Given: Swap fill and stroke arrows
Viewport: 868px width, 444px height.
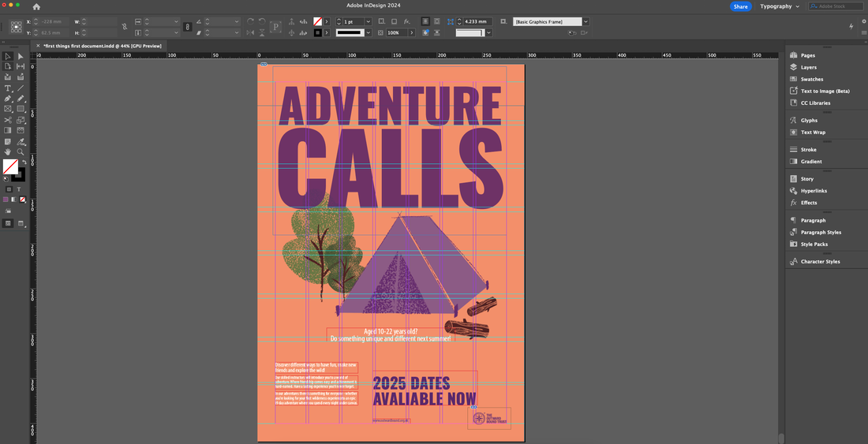Looking at the screenshot, I should [24, 162].
